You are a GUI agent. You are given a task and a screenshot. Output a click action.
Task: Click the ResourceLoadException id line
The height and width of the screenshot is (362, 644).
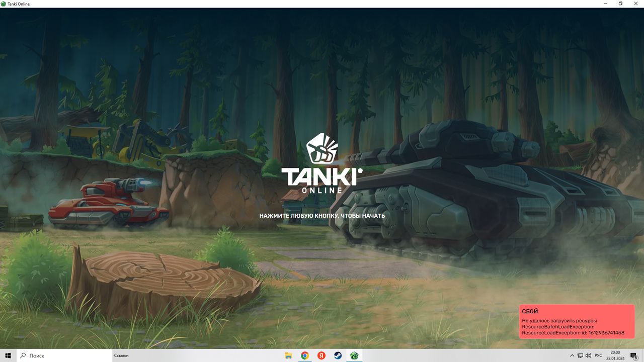[573, 333]
